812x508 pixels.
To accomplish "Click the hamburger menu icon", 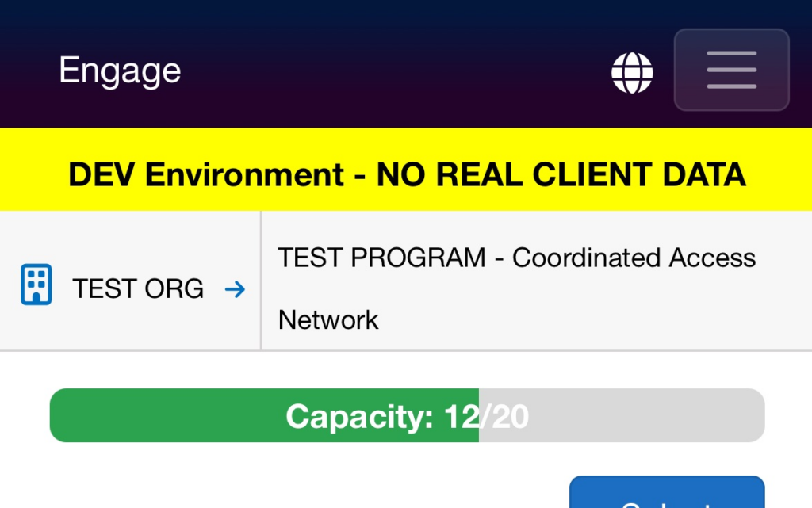I will pos(731,70).
